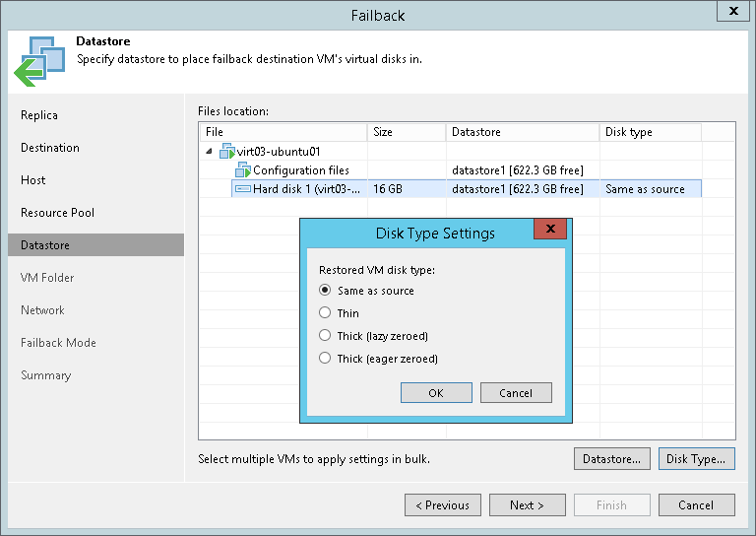Click the Hard disk 1 drive icon
This screenshot has height=536, width=756.
tap(242, 188)
